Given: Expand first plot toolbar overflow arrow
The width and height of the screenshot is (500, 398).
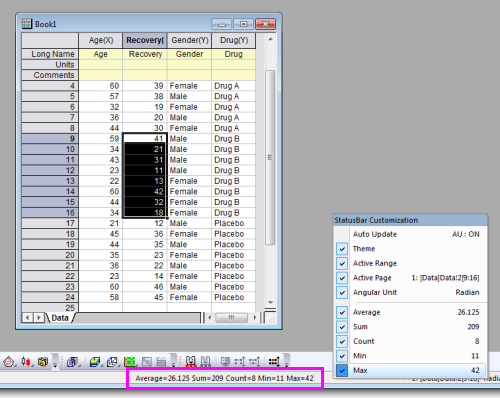Looking at the screenshot, I should click(x=55, y=361).
